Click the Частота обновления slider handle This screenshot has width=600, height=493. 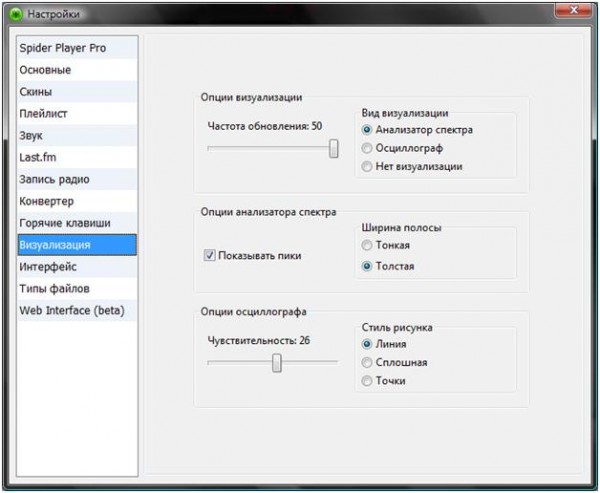pyautogui.click(x=334, y=149)
